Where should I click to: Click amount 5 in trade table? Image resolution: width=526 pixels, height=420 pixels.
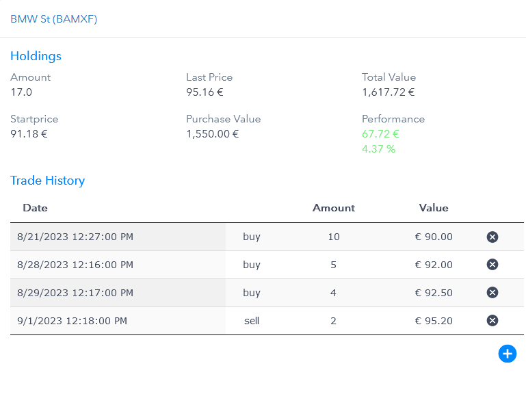pyautogui.click(x=333, y=265)
